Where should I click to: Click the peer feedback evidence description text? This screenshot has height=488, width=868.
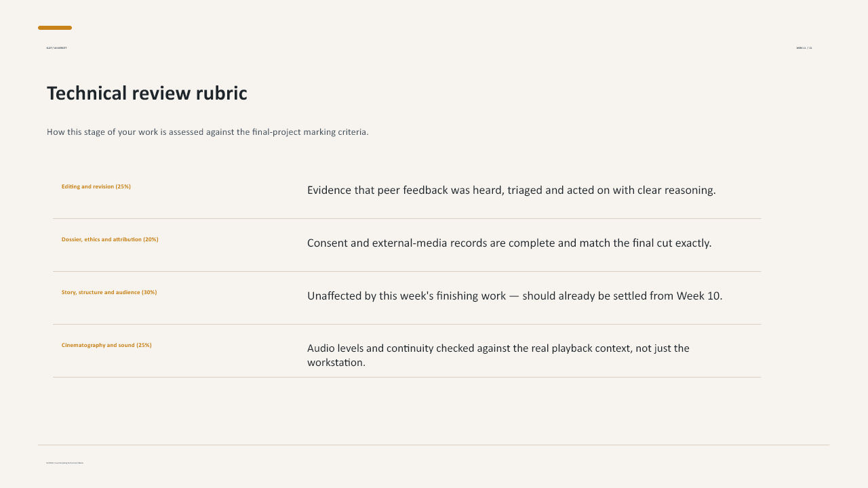(511, 190)
